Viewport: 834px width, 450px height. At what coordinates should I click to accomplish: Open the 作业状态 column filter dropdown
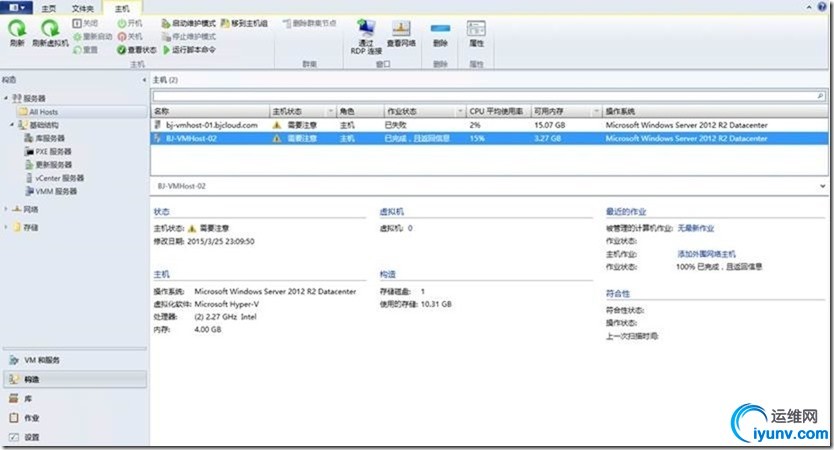click(x=460, y=111)
